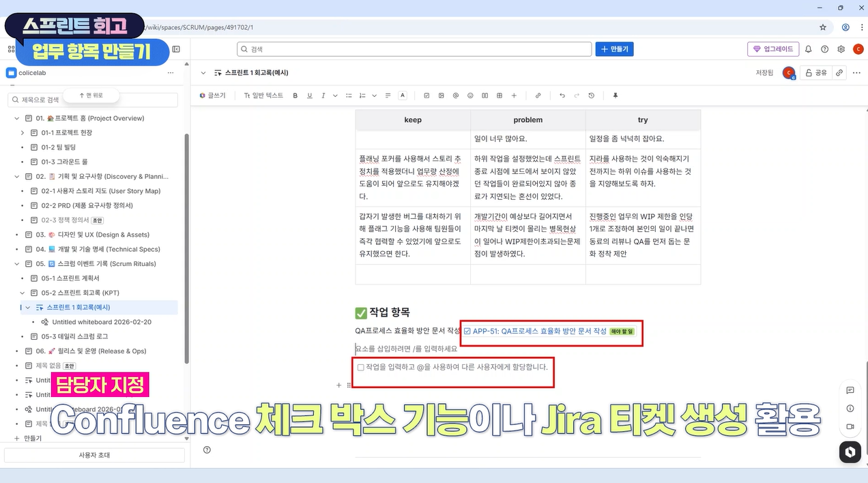Bookmark this page with star icon
The height and width of the screenshot is (483, 868).
823,27
